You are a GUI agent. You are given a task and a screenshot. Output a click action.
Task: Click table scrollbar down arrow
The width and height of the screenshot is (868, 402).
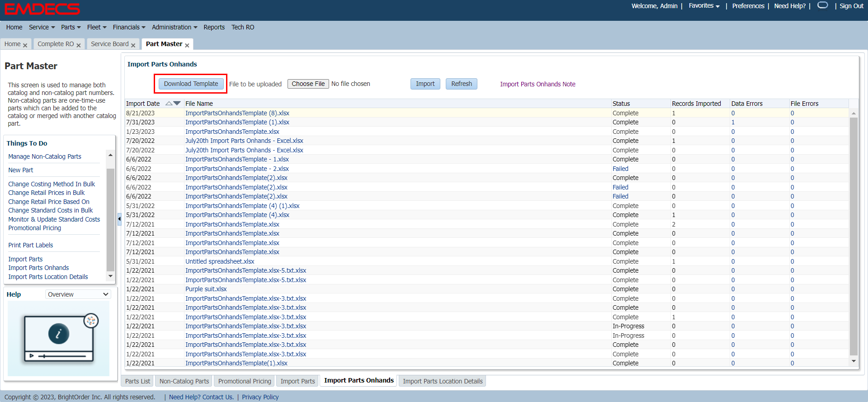[x=854, y=361]
